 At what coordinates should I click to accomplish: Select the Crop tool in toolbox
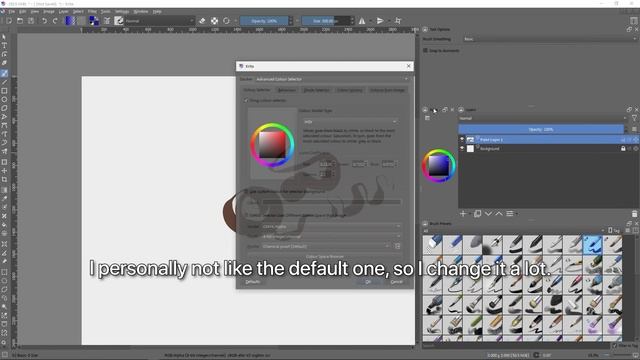click(4, 179)
